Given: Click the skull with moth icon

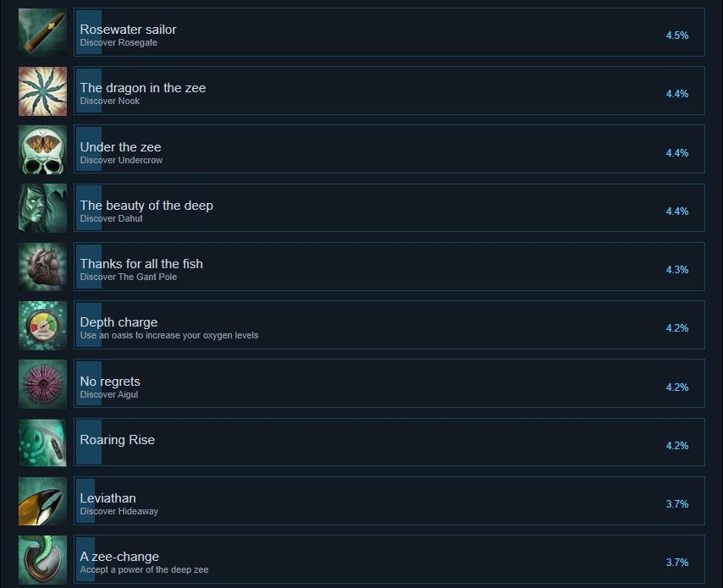Looking at the screenshot, I should coord(42,150).
